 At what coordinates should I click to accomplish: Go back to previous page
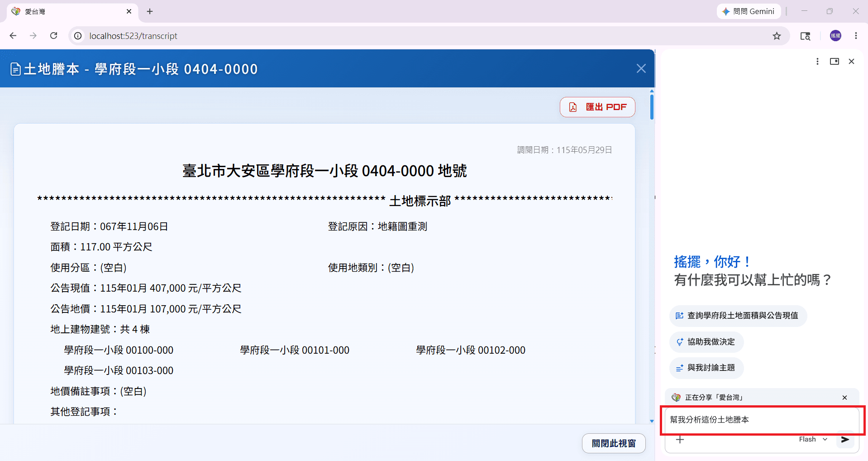[13, 36]
